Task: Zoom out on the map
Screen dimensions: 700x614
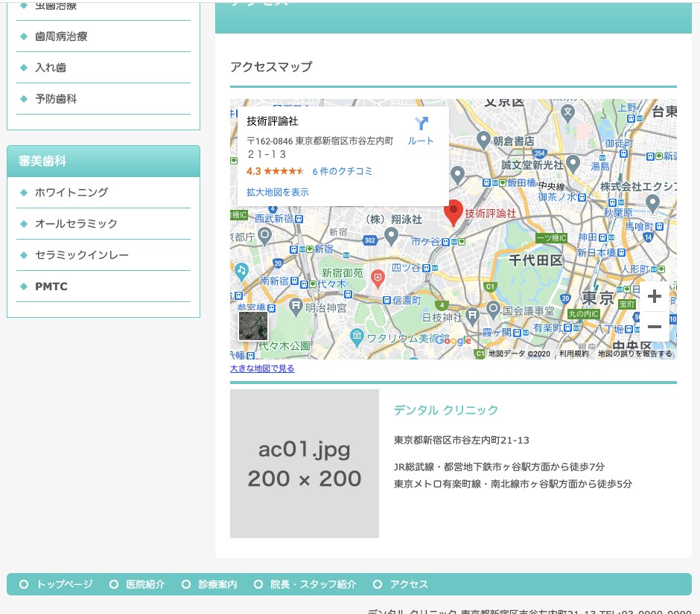Action: tap(654, 327)
